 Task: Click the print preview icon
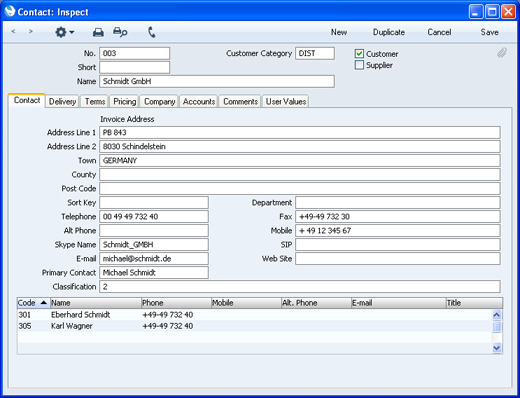(x=120, y=32)
